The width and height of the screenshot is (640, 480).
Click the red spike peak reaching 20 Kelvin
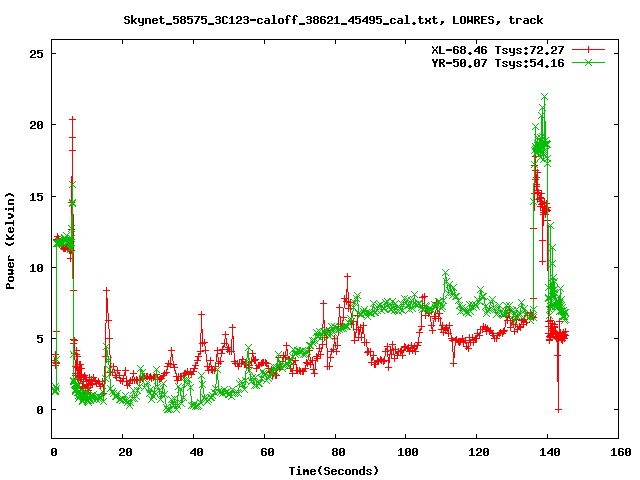(x=72, y=119)
